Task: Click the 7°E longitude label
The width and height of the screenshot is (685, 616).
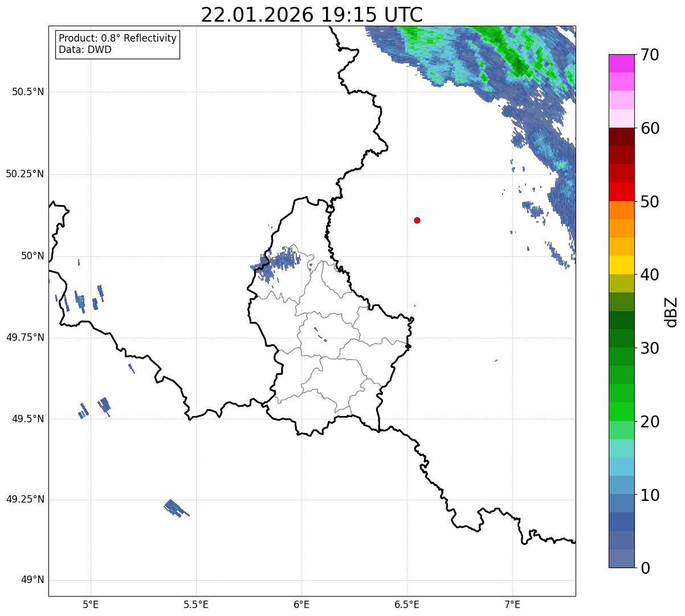Action: pos(512,604)
